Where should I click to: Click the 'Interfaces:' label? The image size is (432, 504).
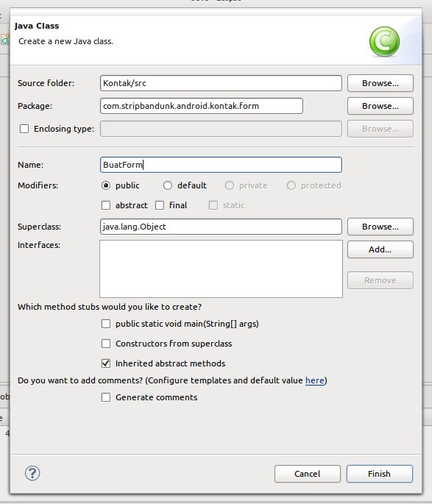coord(39,245)
